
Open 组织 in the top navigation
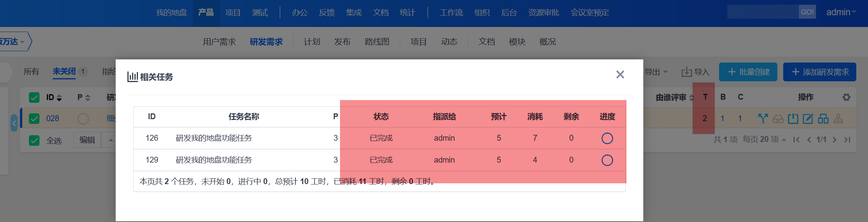tap(482, 13)
